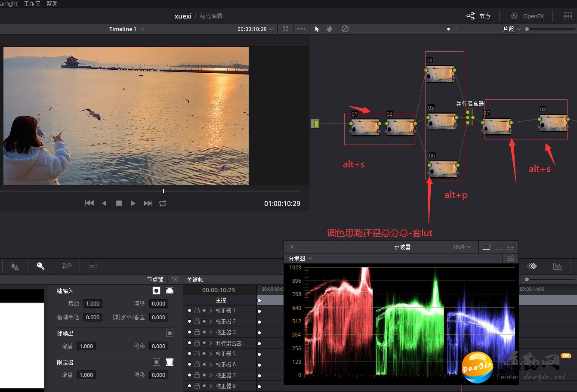This screenshot has width=577, height=392.
Task: Open the OpenFX panel
Action: (x=528, y=16)
